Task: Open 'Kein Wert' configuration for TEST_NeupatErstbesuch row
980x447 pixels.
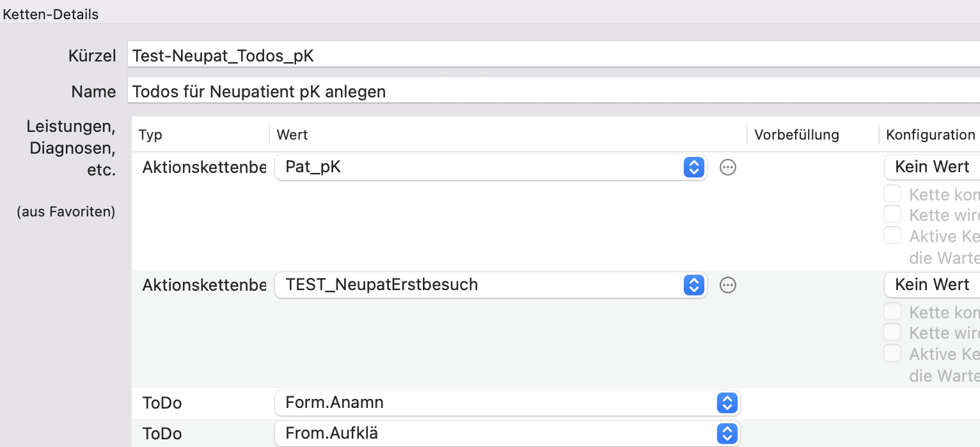Action: pos(932,285)
